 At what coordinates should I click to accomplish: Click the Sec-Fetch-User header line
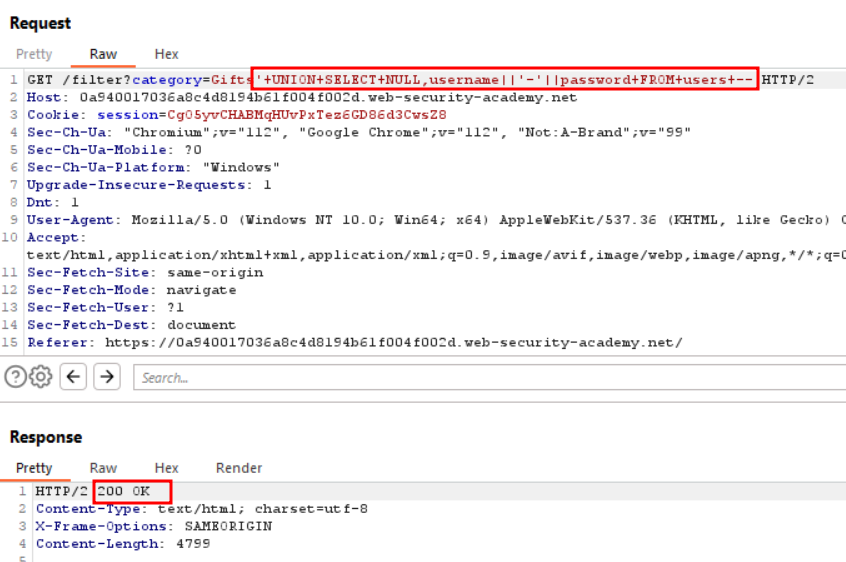[105, 307]
